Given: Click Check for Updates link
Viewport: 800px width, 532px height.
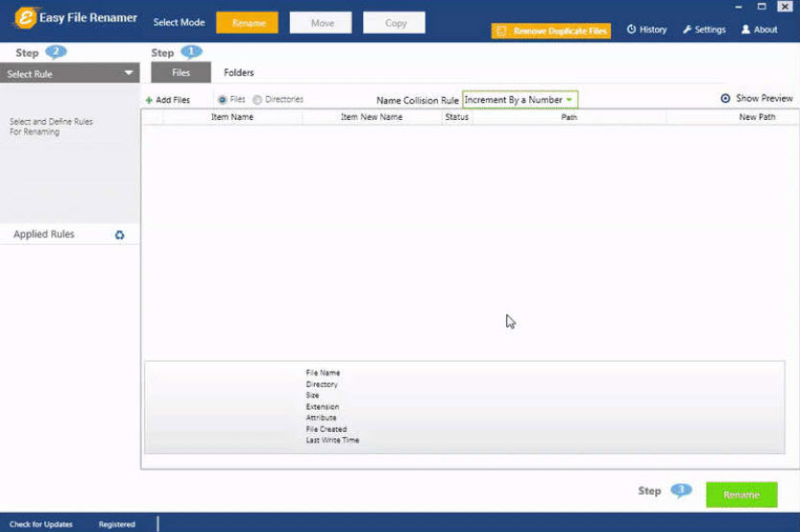Looking at the screenshot, I should tap(40, 524).
